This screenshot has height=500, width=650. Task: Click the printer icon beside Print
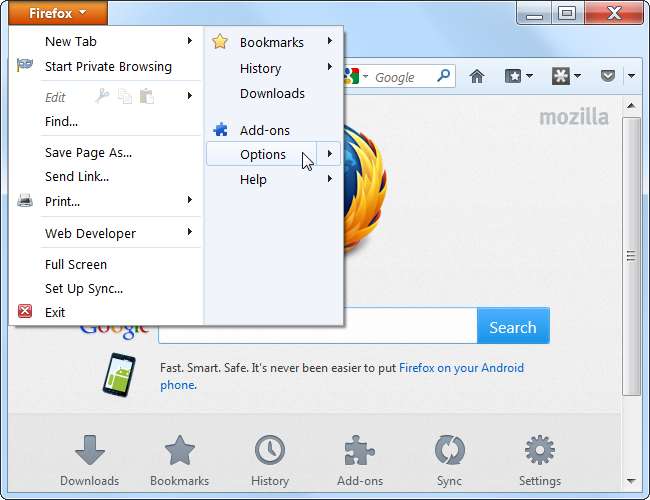coord(25,201)
